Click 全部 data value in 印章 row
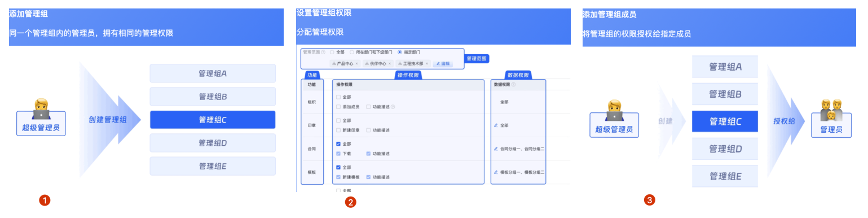This screenshot has width=868, height=218. point(505,125)
